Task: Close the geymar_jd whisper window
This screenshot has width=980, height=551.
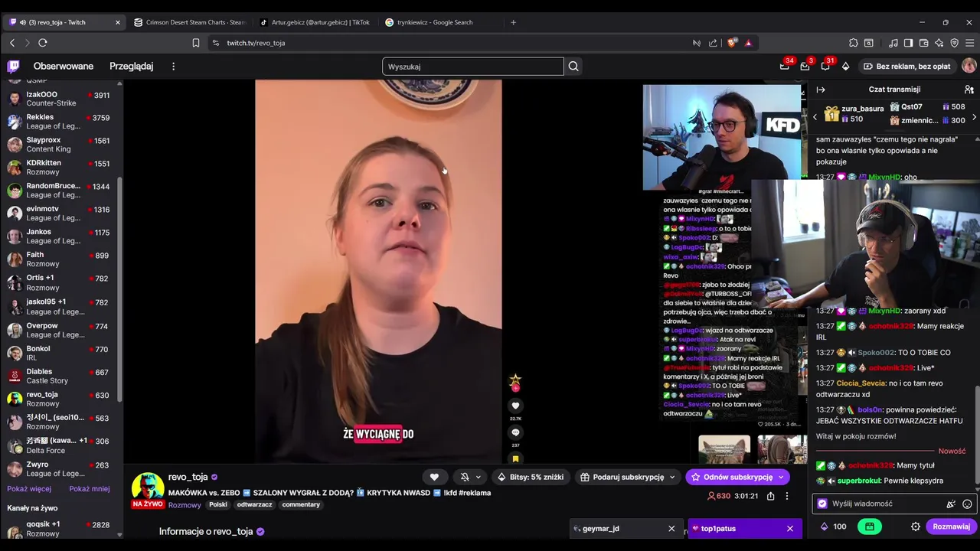Action: click(x=671, y=528)
